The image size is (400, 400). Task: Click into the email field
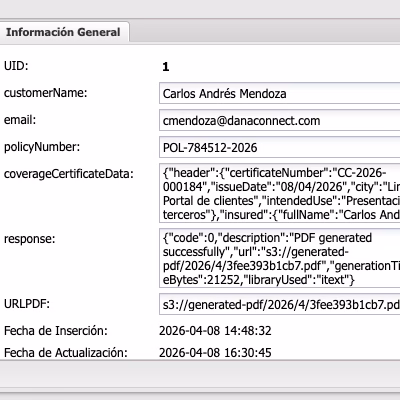point(279,120)
